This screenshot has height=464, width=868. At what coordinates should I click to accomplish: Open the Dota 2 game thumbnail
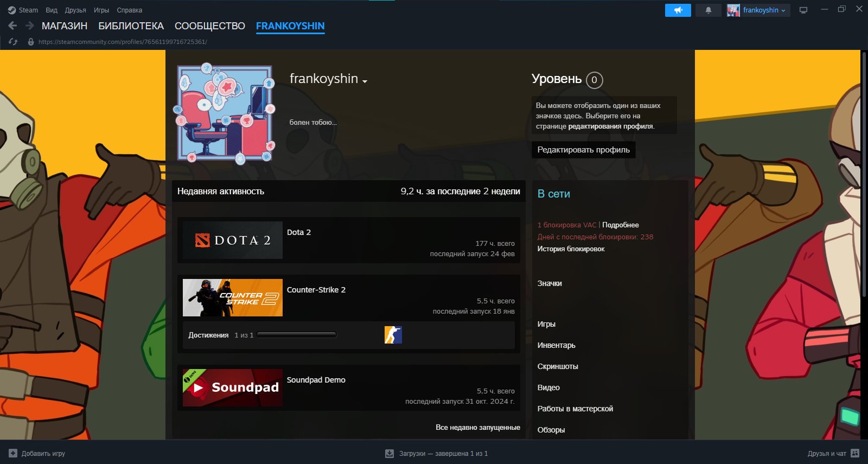point(232,240)
